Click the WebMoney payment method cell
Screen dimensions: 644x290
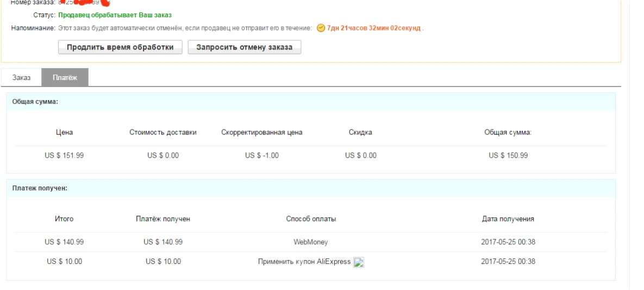click(x=311, y=242)
